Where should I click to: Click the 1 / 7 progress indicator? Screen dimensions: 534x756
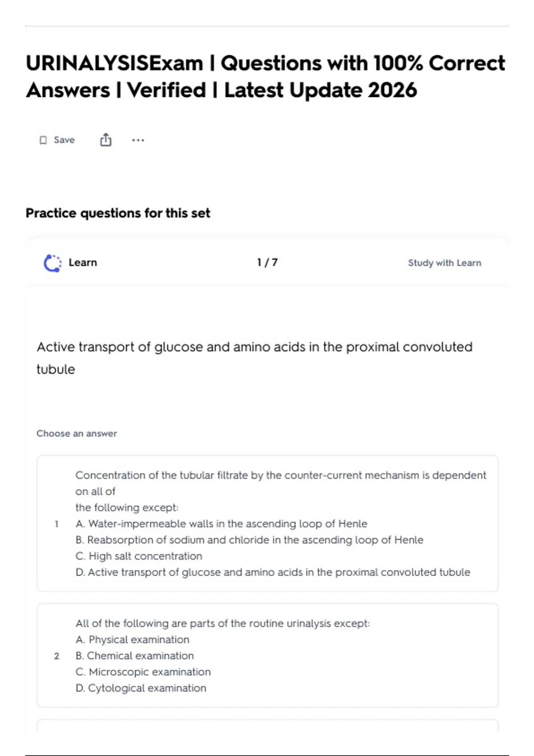coord(267,262)
